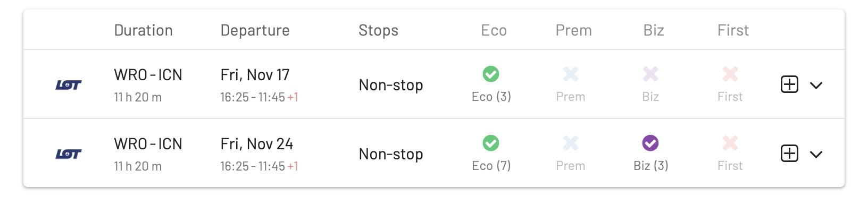Click unavailable First cross on Nov 17 flight
Screen dimensions: 868x204
point(730,74)
